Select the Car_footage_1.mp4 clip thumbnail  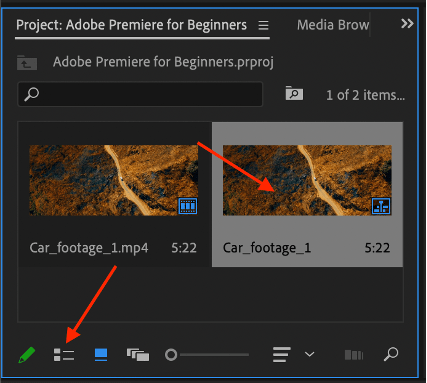coord(114,180)
